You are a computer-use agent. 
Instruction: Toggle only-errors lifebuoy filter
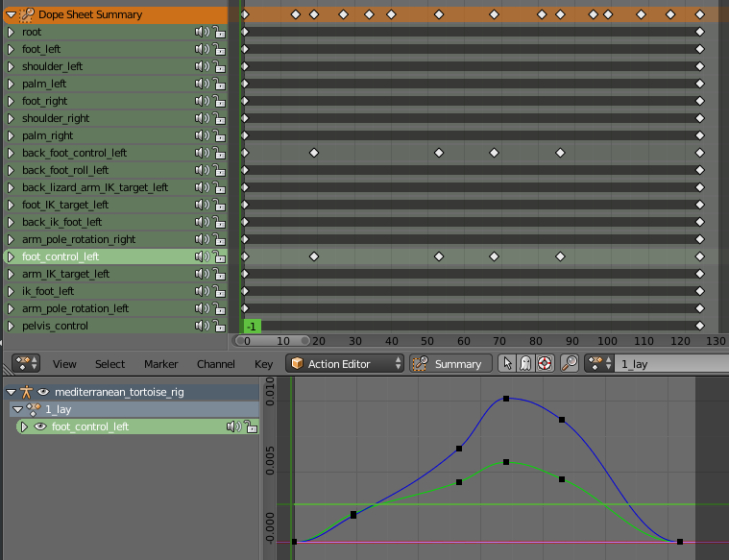[545, 364]
